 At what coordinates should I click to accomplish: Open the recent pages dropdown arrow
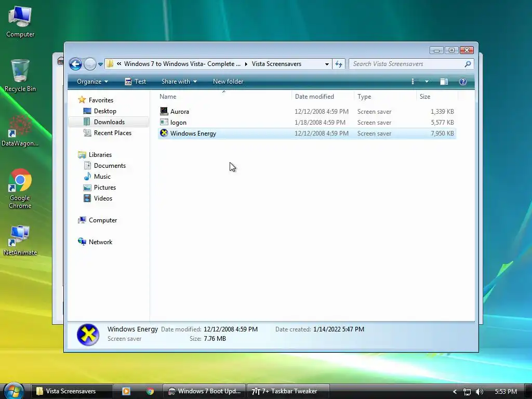[x=100, y=64]
